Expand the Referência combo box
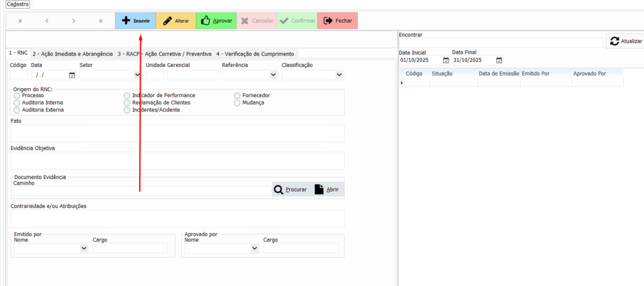Image resolution: width=644 pixels, height=286 pixels. tap(273, 75)
